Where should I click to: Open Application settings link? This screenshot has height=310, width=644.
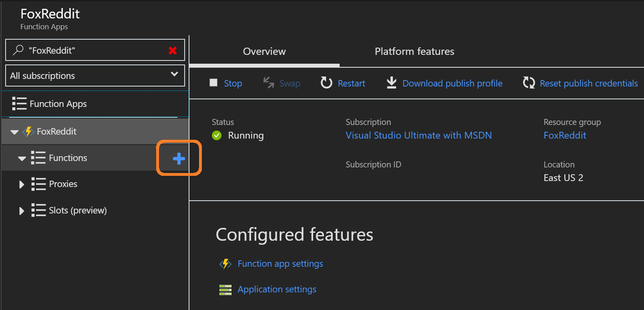tap(277, 289)
